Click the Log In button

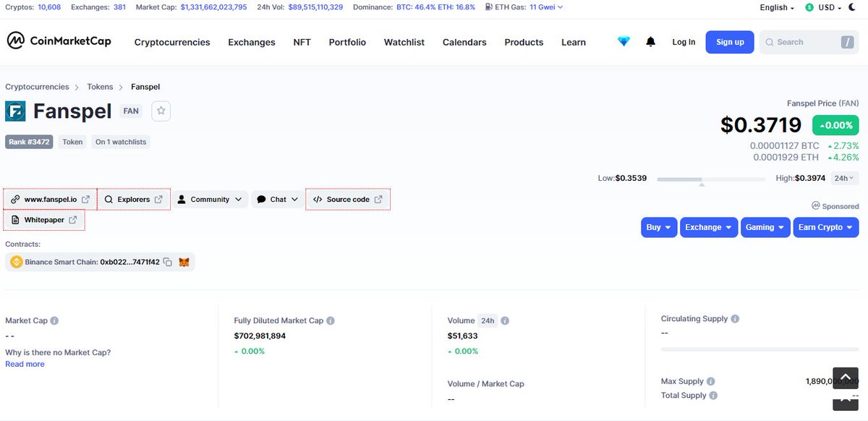tap(684, 42)
